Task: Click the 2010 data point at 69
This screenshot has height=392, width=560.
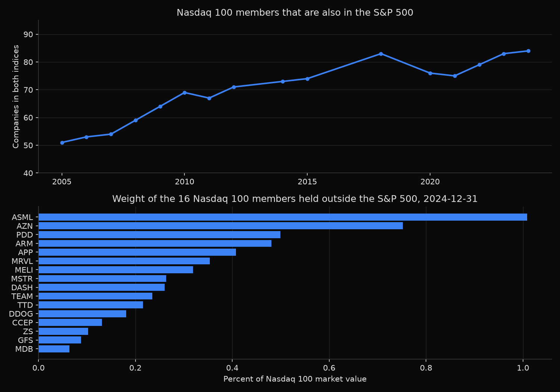Action: (x=184, y=93)
